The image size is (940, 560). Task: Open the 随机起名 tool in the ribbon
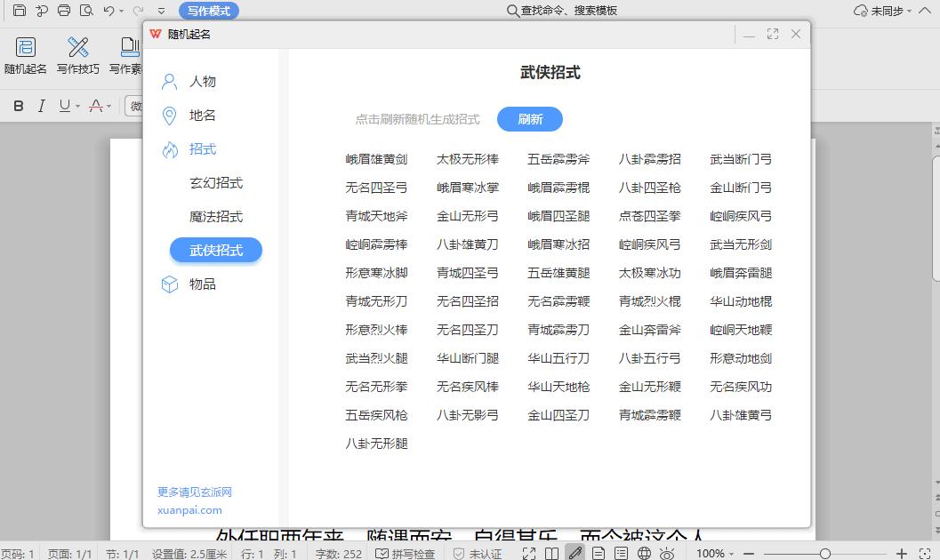click(26, 55)
